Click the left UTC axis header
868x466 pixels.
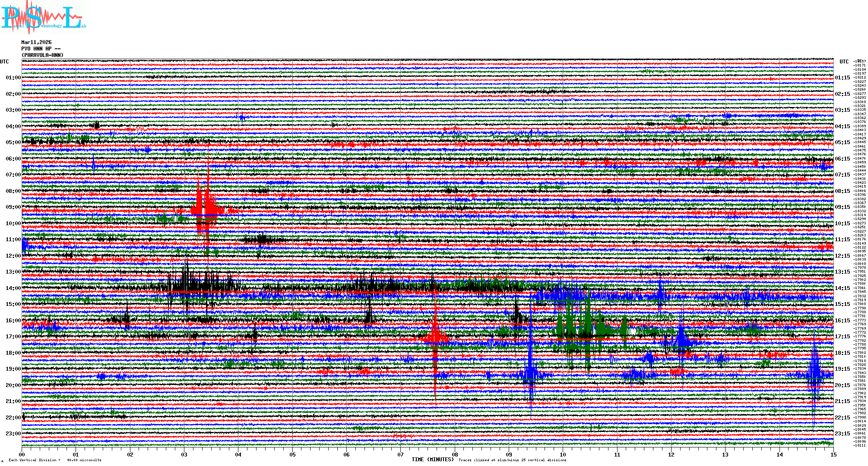click(x=4, y=62)
